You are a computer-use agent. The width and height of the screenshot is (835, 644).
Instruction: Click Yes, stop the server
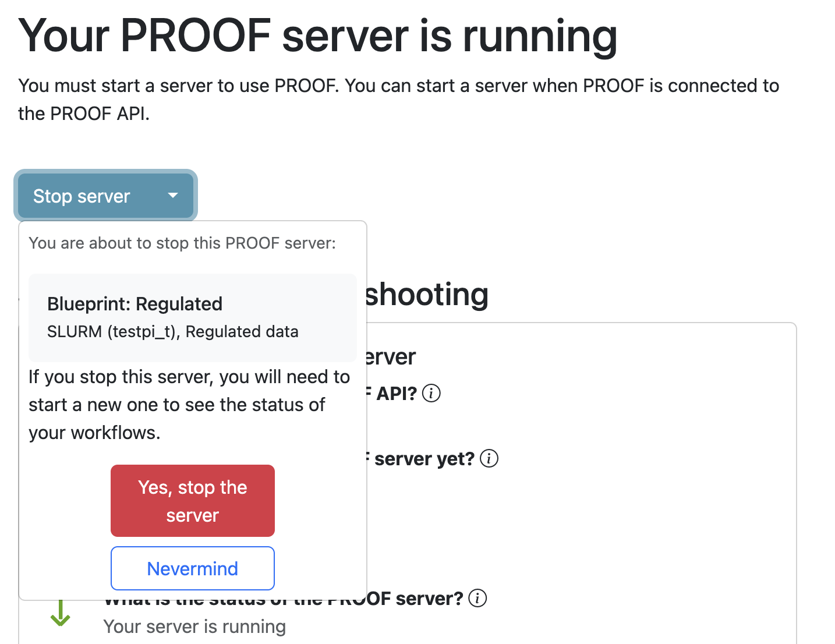192,501
